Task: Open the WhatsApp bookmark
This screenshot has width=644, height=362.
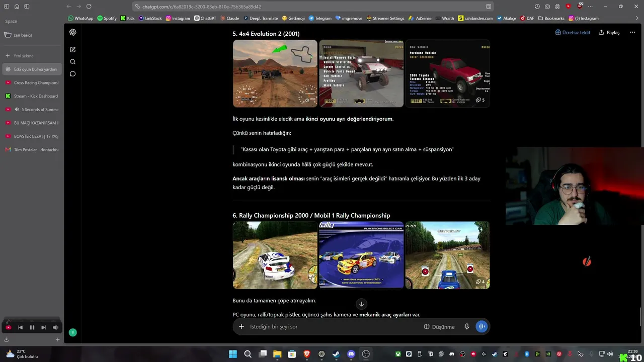Action: [80, 18]
